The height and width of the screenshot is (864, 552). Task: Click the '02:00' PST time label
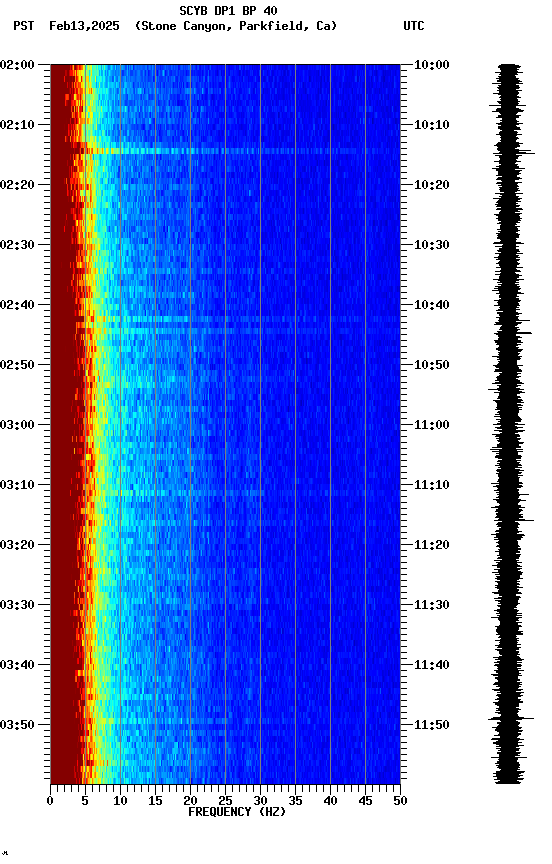point(17,65)
